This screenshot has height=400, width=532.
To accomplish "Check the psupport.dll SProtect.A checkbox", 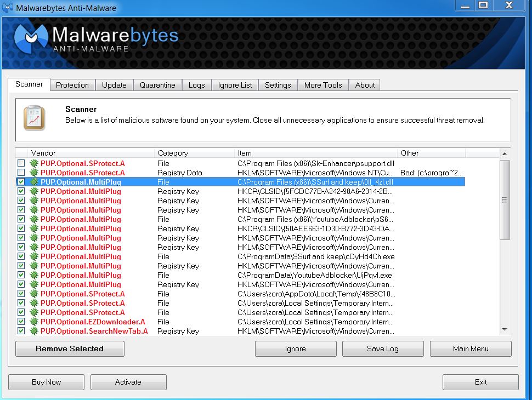I will click(21, 163).
